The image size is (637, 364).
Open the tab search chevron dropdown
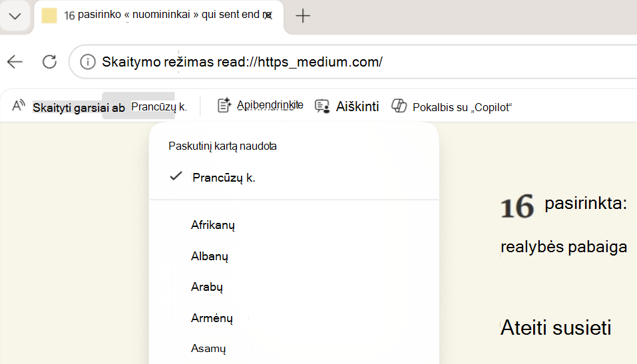pyautogui.click(x=15, y=16)
